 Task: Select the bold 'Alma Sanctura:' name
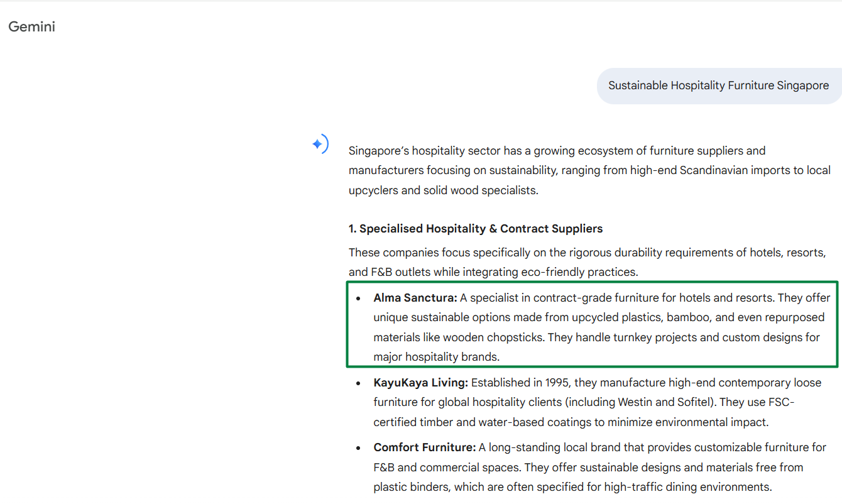[x=415, y=298]
